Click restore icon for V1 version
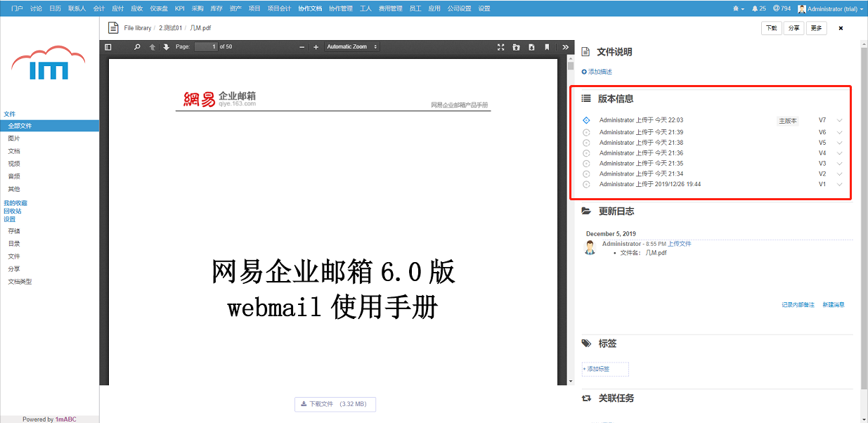This screenshot has height=423, width=868. [x=586, y=184]
